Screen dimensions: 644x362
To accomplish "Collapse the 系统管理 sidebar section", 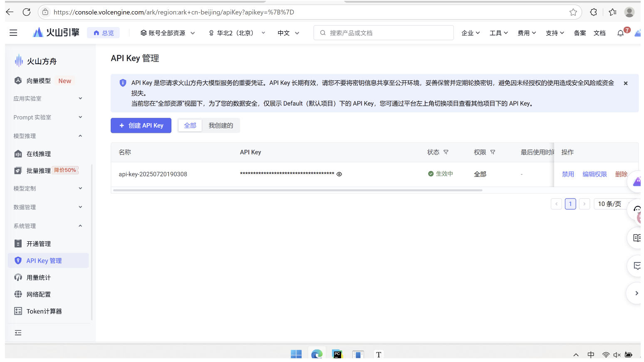I will tap(48, 226).
